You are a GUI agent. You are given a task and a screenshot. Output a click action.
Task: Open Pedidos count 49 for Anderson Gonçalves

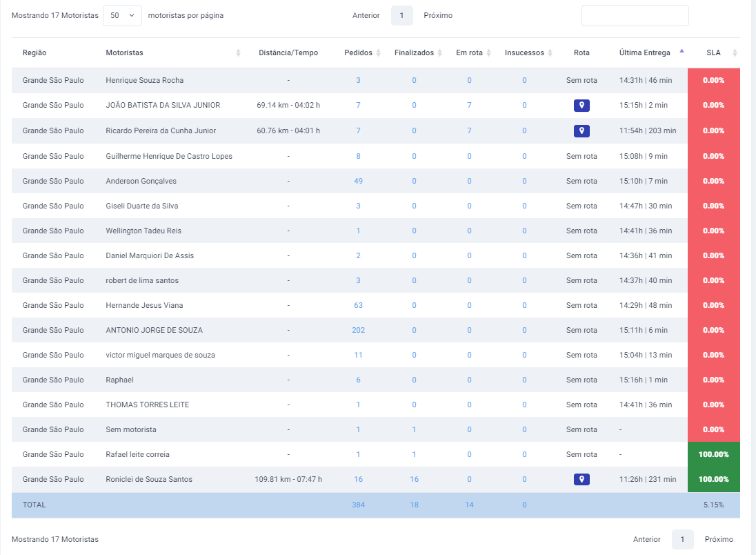pyautogui.click(x=358, y=181)
